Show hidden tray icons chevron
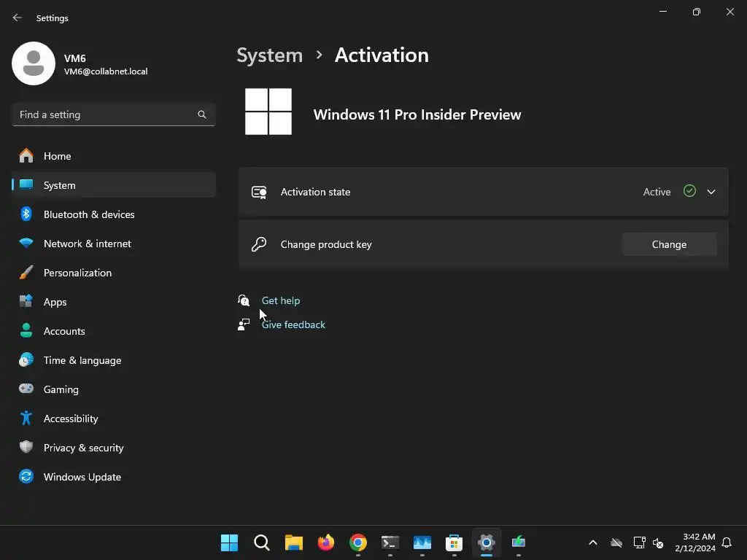This screenshot has width=747, height=560. (593, 542)
